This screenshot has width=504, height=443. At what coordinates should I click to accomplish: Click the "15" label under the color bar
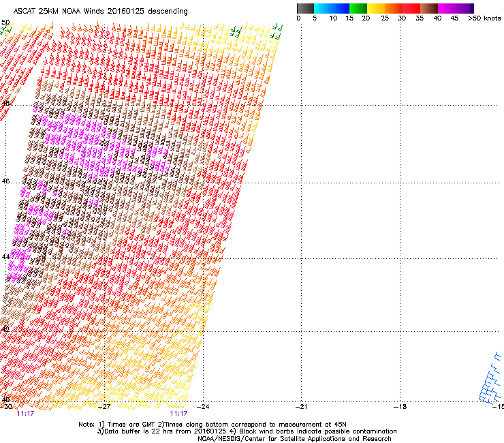[x=349, y=18]
